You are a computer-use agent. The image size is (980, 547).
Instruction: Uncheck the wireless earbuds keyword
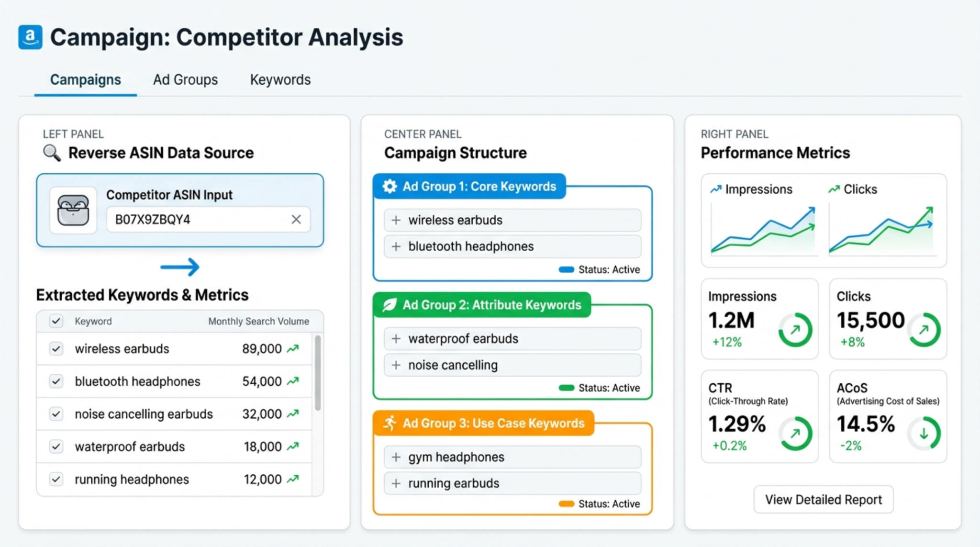coord(56,348)
